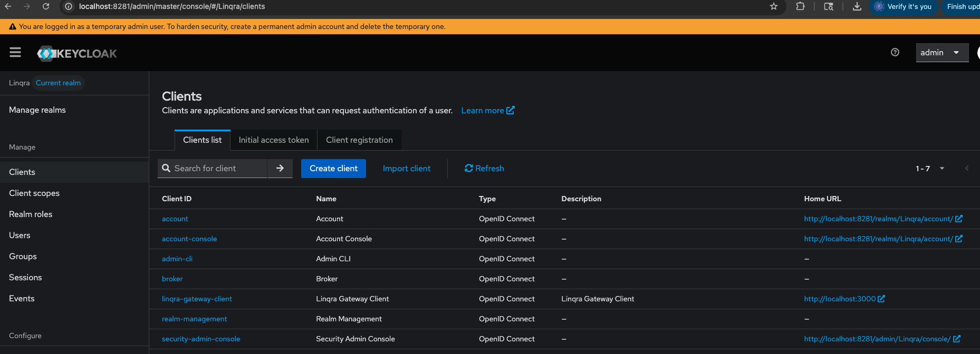Open Events in the sidebar
980x354 pixels.
tap(22, 299)
